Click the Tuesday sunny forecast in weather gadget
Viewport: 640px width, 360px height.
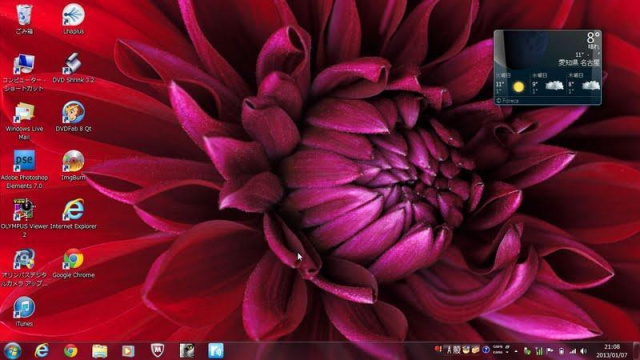tap(511, 84)
